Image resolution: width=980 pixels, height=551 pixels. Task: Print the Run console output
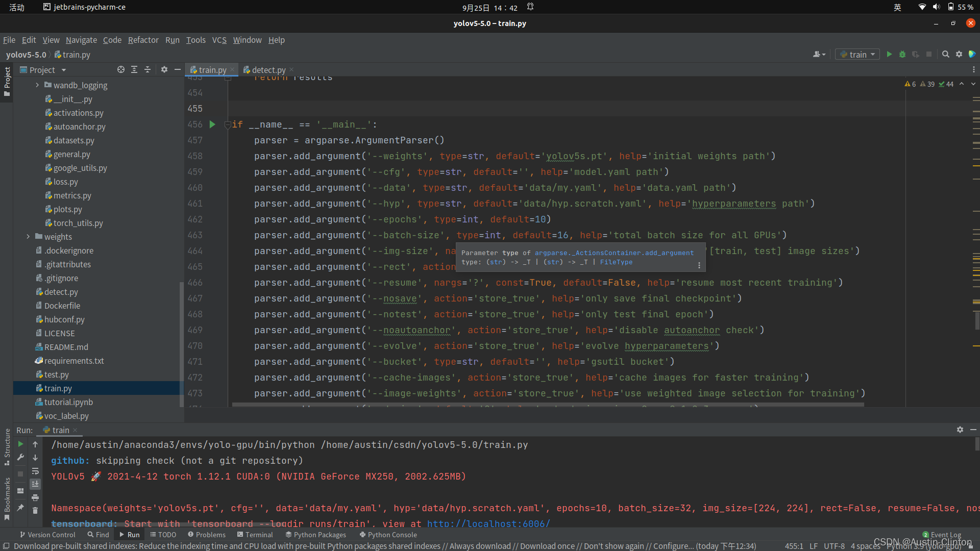click(x=35, y=497)
